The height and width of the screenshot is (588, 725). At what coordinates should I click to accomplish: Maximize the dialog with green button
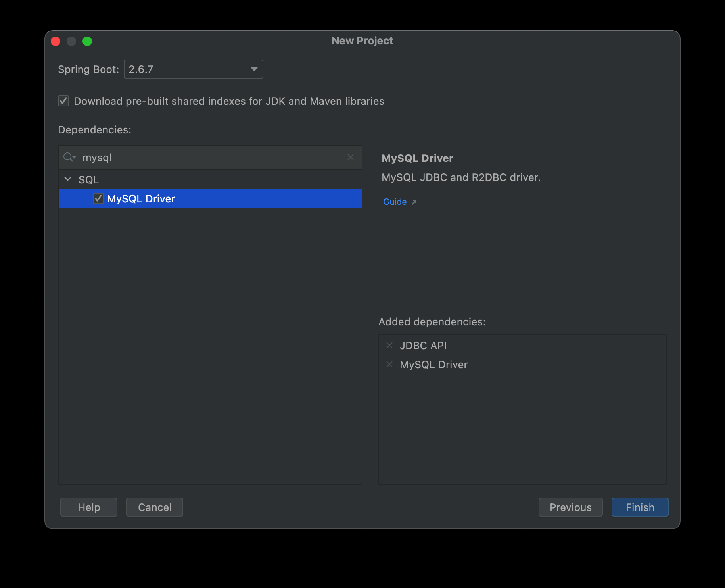(87, 41)
